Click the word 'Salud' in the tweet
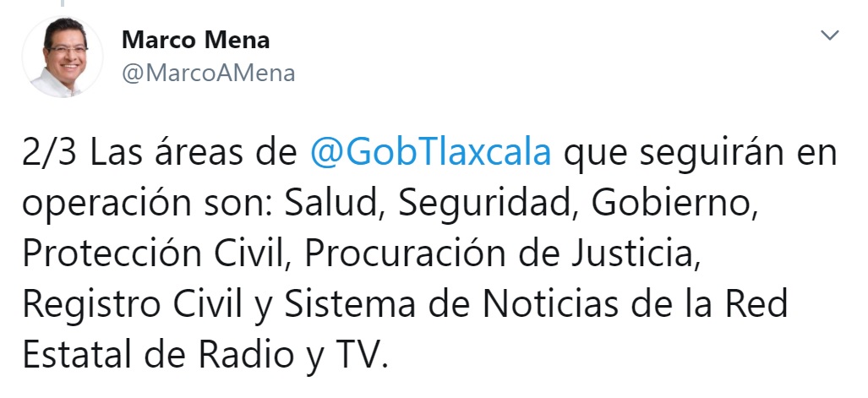The image size is (868, 398). tap(330, 204)
